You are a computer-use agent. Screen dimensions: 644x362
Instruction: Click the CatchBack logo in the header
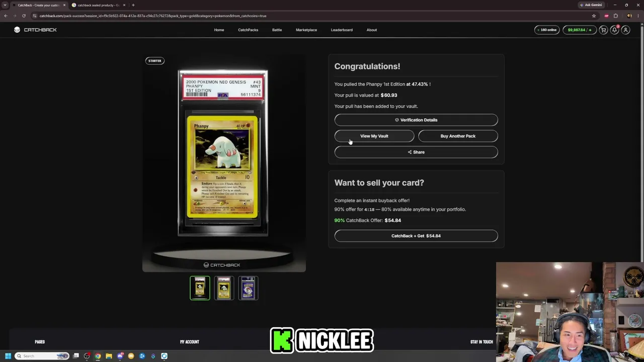pos(35,30)
